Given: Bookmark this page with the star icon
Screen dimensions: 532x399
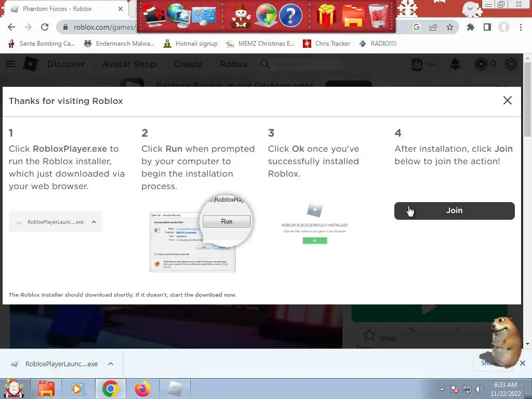Looking at the screenshot, I should point(450,27).
